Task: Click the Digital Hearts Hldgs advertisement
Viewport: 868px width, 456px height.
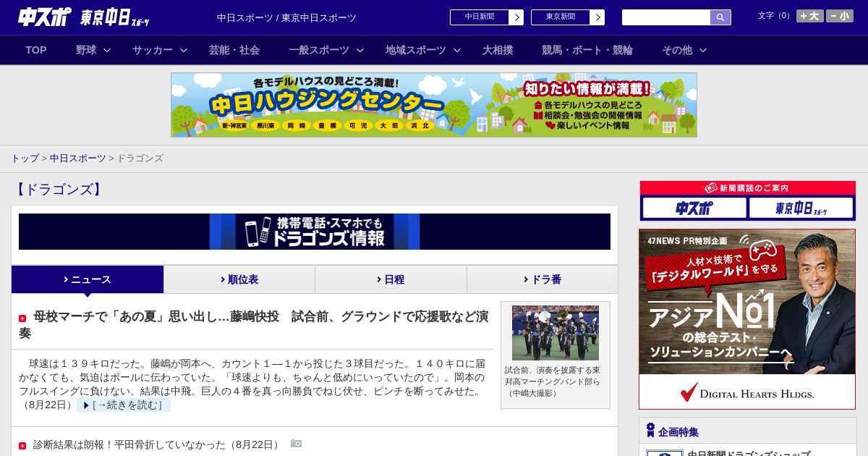Action: (747, 319)
